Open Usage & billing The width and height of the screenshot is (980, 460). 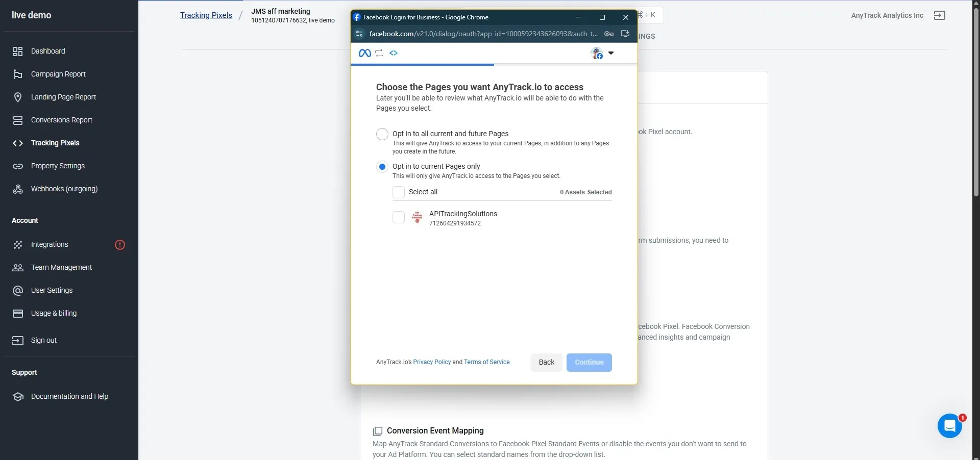(x=54, y=313)
